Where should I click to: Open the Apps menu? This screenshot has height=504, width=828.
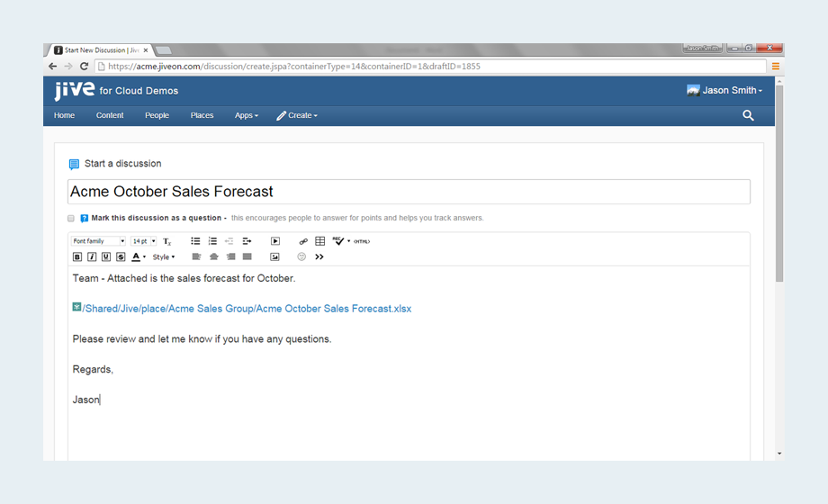(246, 115)
